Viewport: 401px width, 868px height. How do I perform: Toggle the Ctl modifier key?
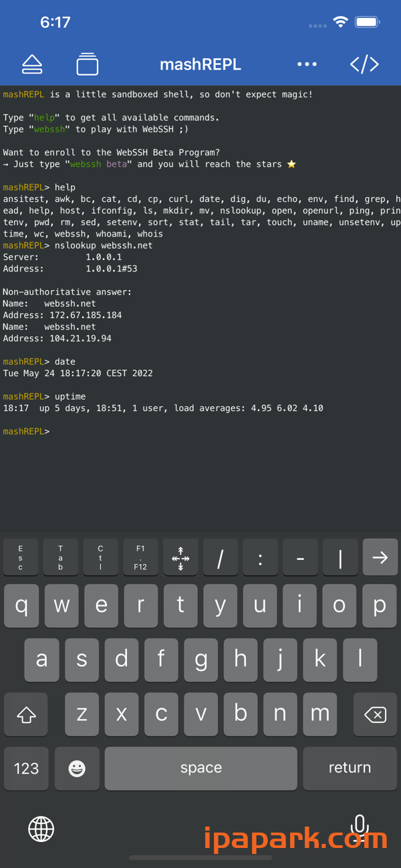pos(100,557)
